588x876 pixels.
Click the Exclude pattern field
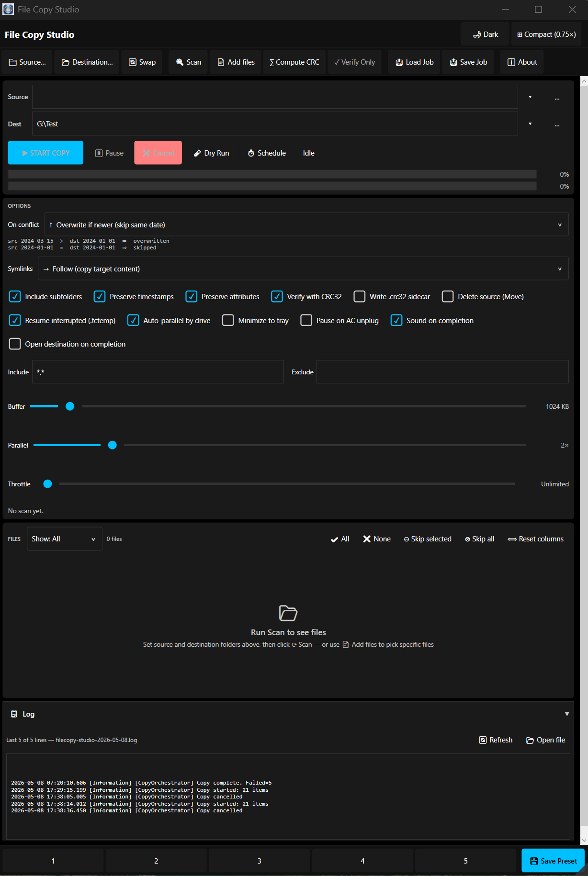pyautogui.click(x=442, y=372)
